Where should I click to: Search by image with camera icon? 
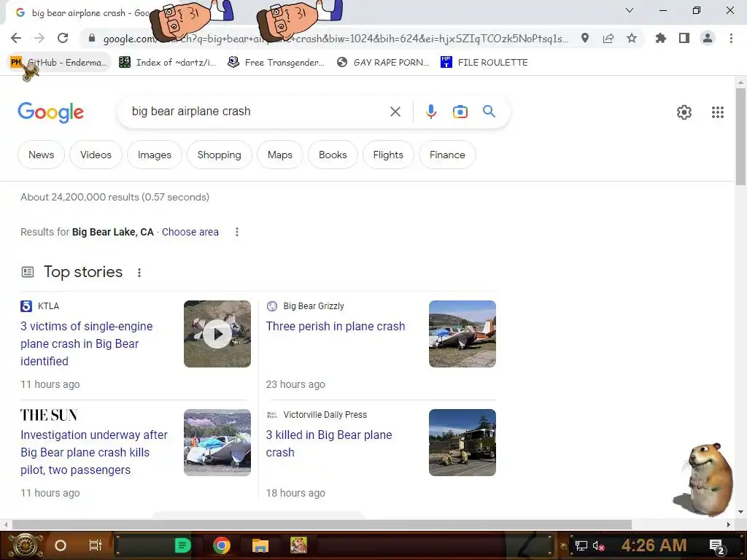460,112
